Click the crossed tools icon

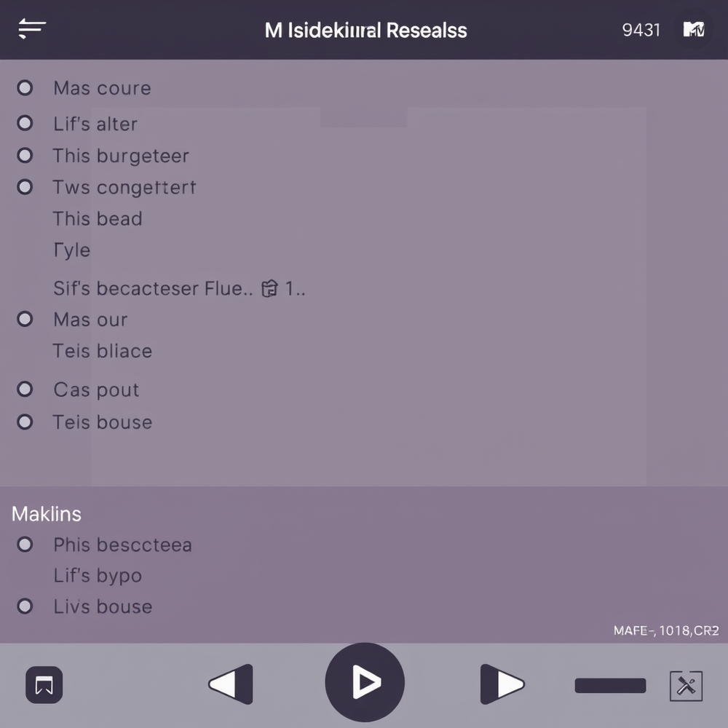coord(686,686)
